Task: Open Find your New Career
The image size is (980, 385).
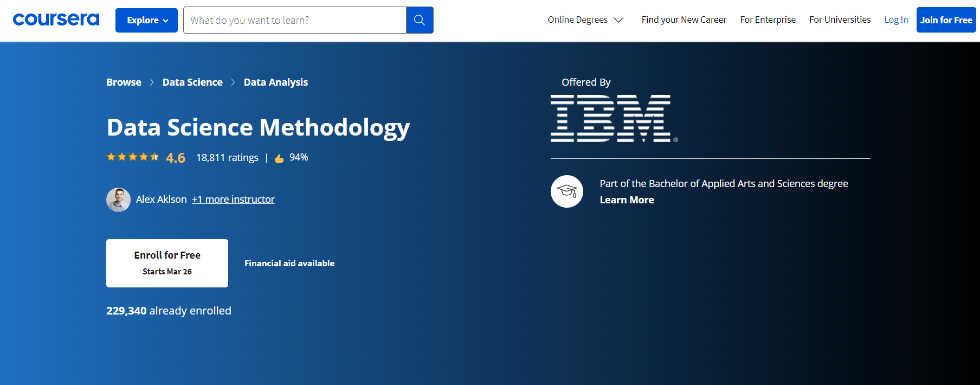Action: click(x=684, y=20)
